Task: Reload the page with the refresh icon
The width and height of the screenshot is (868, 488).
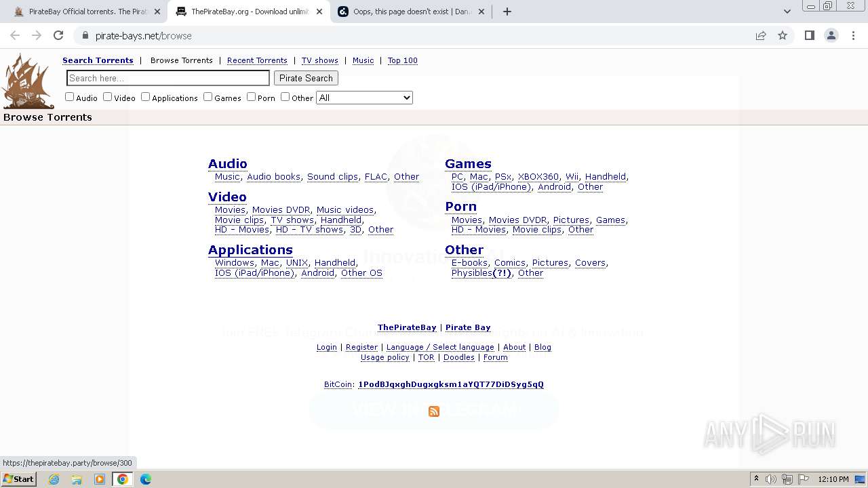Action: point(58,35)
